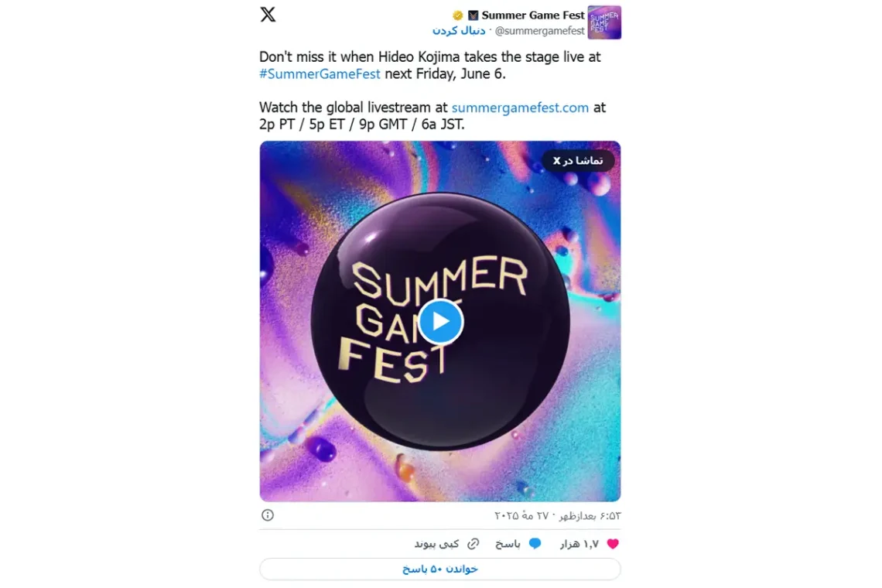Like the tweet with the pink heart icon
Viewport: 882px width, 588px height.
pyautogui.click(x=613, y=544)
